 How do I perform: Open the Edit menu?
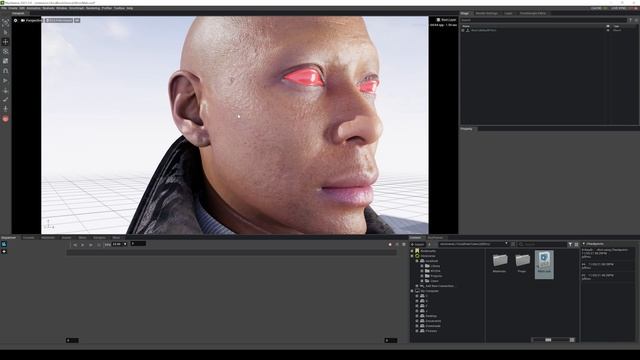pos(22,8)
